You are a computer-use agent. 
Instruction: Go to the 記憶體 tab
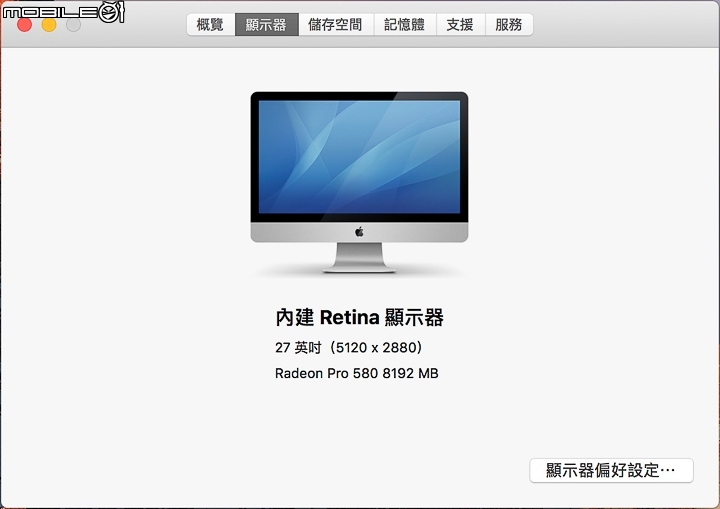click(405, 24)
